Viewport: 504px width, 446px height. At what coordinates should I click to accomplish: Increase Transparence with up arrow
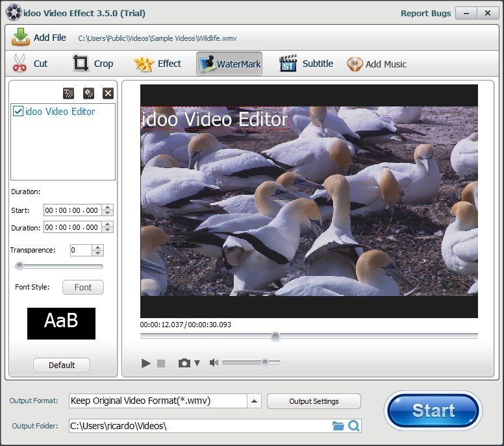pos(97,247)
